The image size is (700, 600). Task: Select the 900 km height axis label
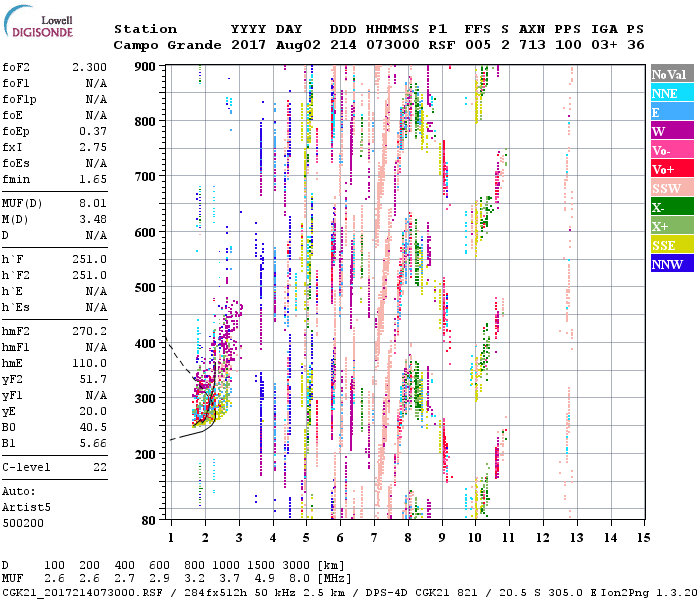(x=146, y=66)
